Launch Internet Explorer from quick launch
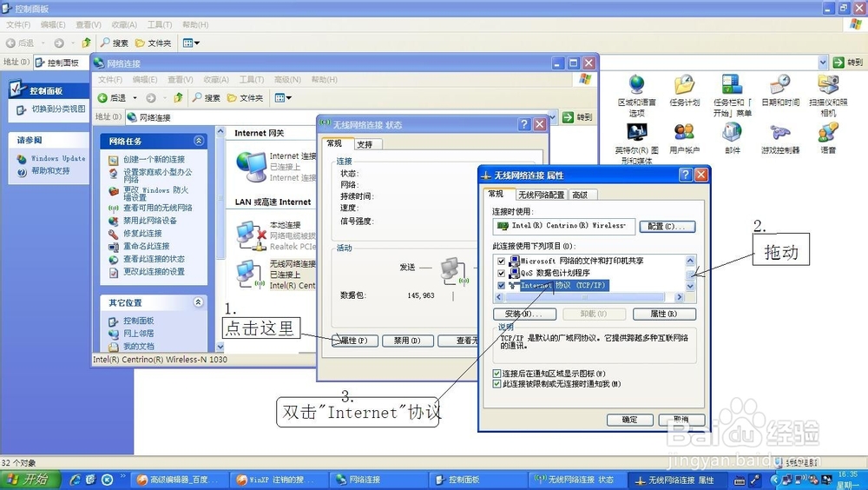 (75, 480)
